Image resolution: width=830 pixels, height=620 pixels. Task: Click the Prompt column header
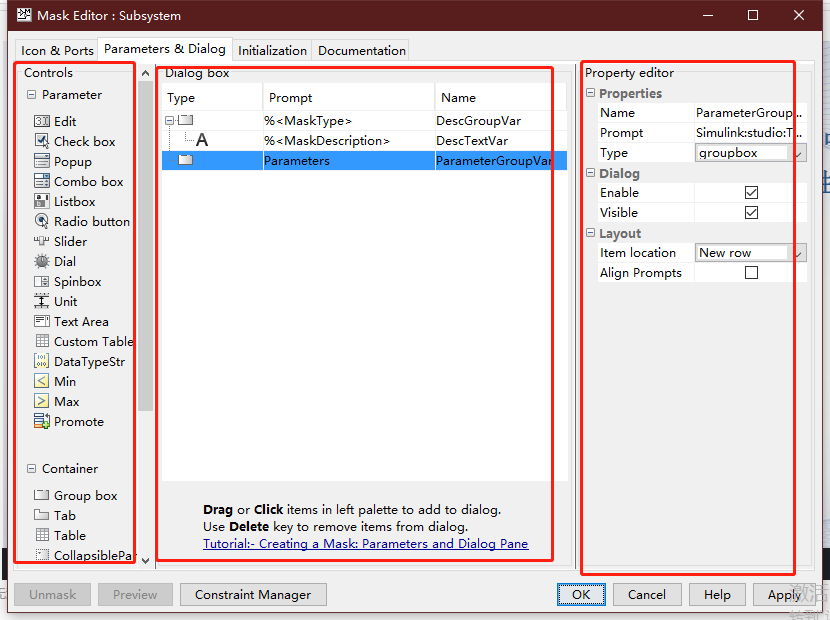[348, 97]
